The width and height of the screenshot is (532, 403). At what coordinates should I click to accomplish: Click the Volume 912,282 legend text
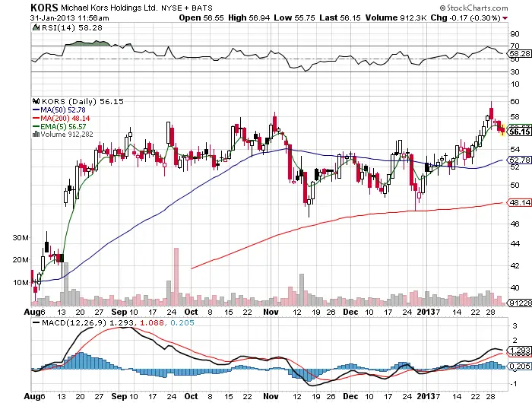point(67,135)
